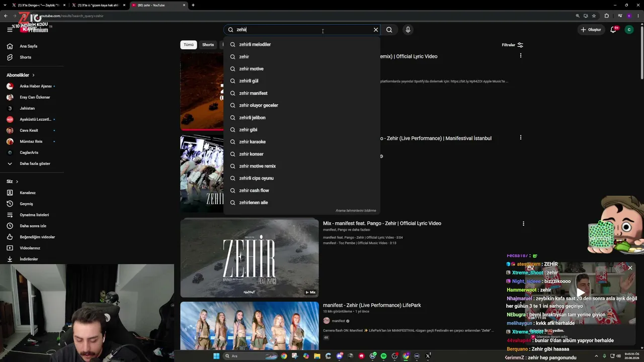Viewport: 644px width, 362px height.
Task: Open more options for the Mix manifest result
Action: 523,224
